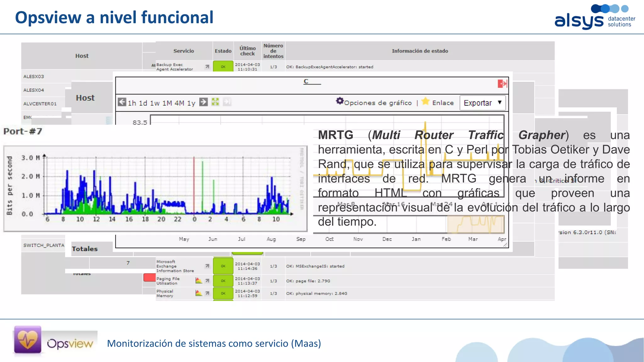Click OK status of Physical Memory

point(223,293)
